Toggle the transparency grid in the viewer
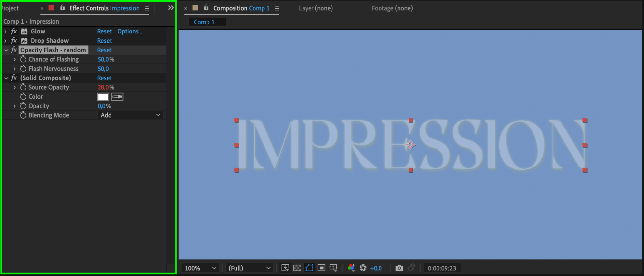 coord(297,268)
